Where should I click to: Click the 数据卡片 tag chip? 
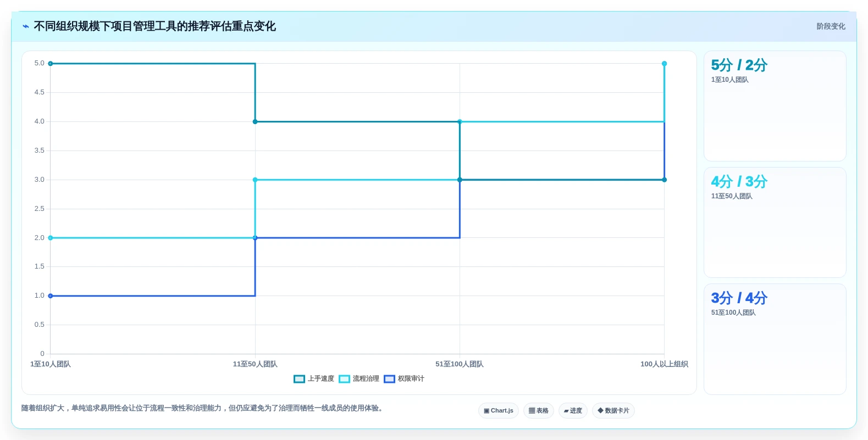click(x=613, y=411)
